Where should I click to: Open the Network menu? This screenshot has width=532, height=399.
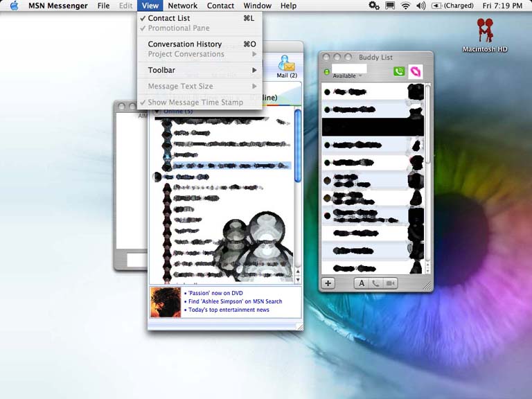point(183,6)
